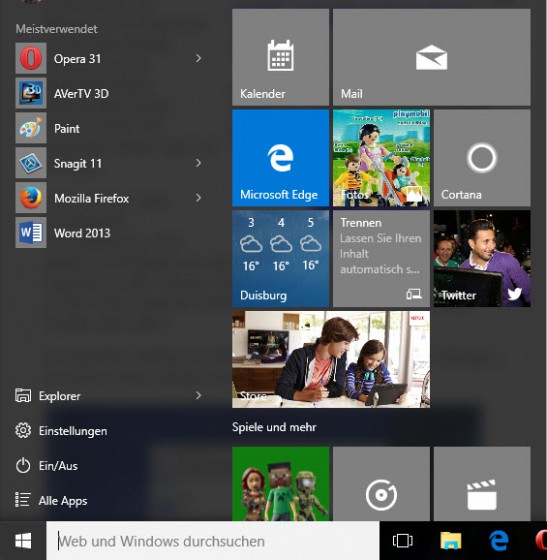Click the Windows Start button

click(x=23, y=541)
